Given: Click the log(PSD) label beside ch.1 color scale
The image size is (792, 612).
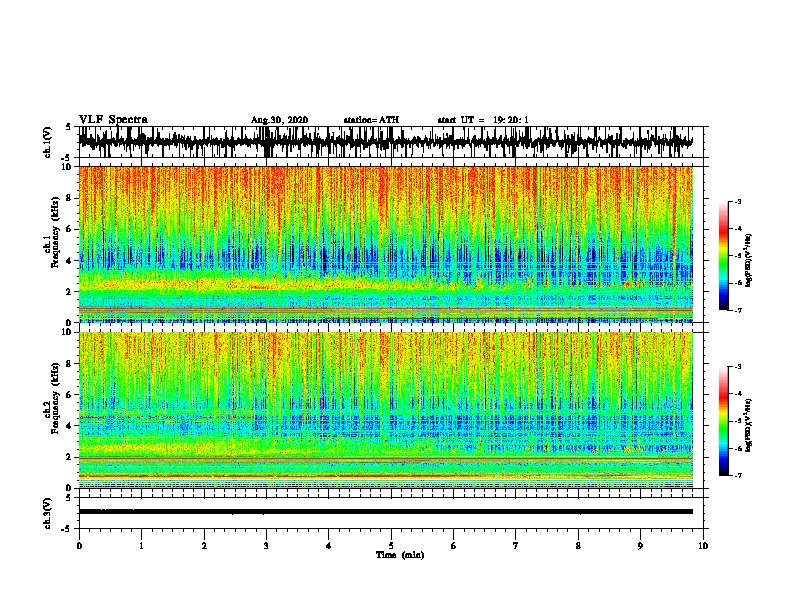Looking at the screenshot, I should (x=749, y=260).
